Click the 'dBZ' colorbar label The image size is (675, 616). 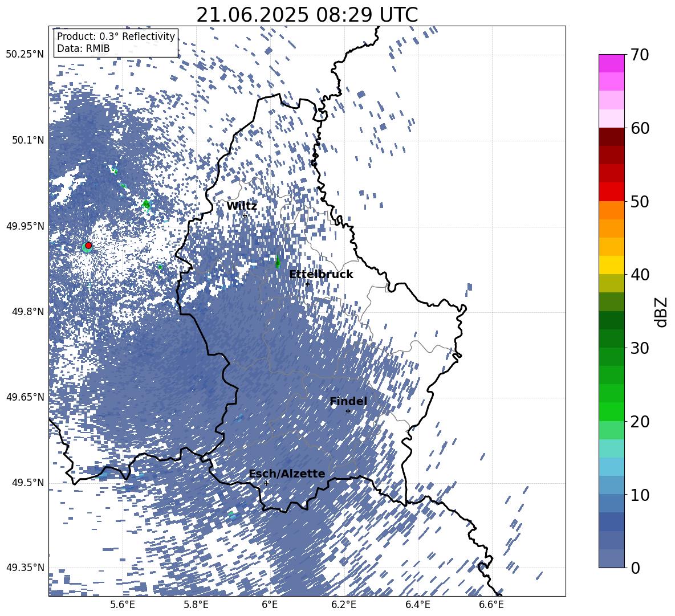pos(662,312)
